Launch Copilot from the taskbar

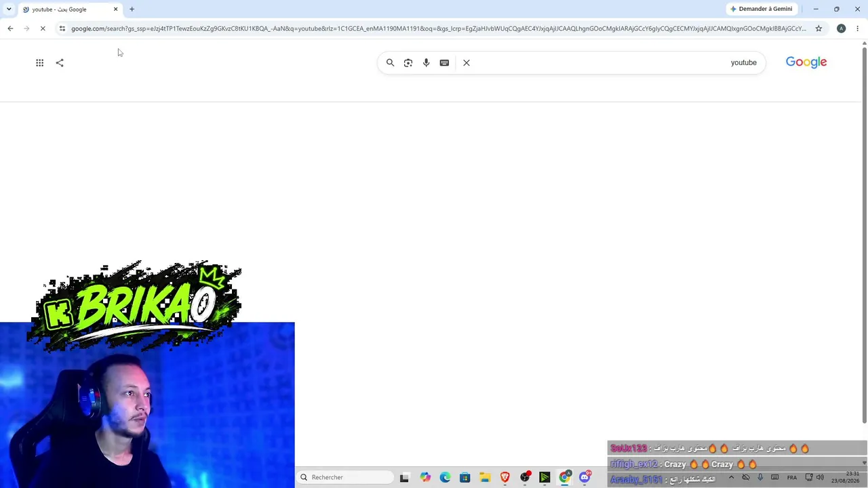425,477
